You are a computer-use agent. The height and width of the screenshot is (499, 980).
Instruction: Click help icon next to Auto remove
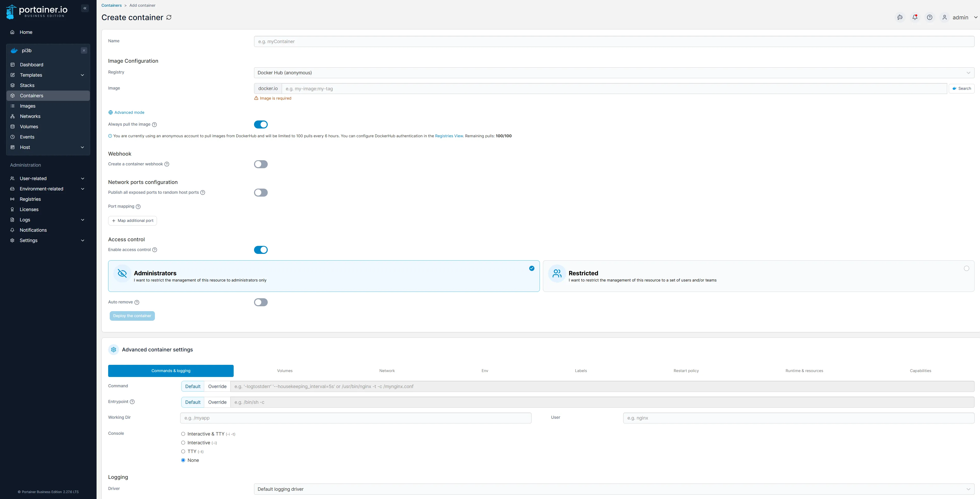137,302
